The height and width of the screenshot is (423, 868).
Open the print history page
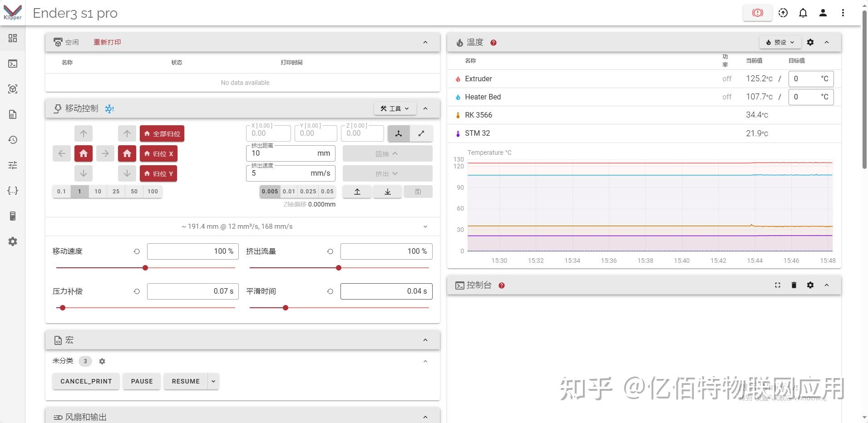(12, 140)
